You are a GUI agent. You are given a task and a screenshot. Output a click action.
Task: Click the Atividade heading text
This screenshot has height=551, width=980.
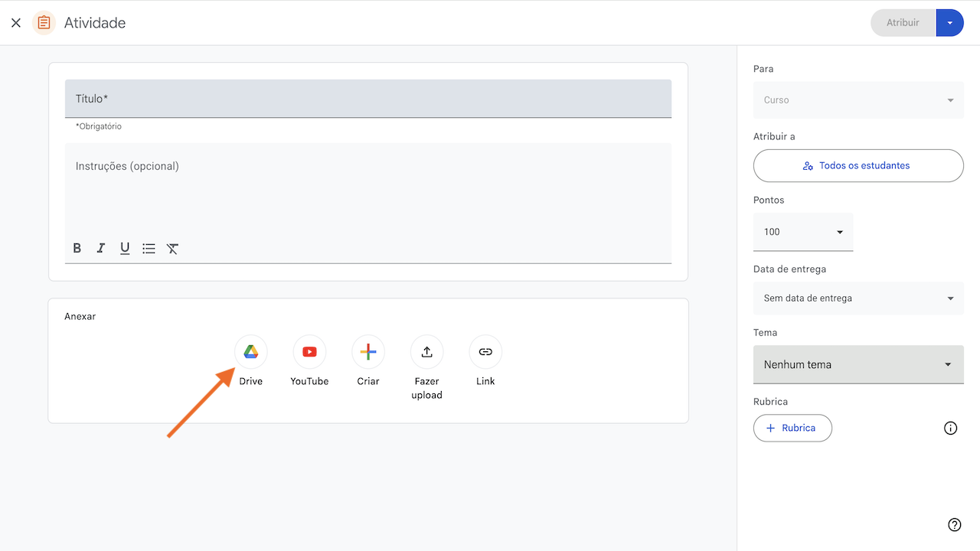point(95,23)
